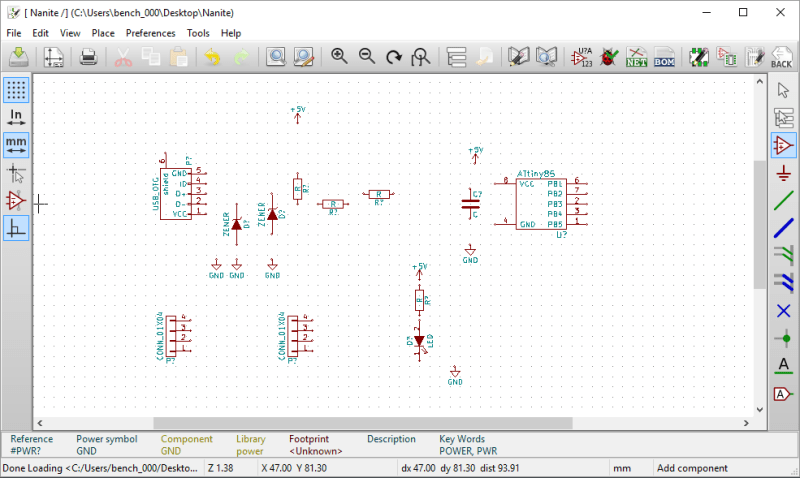Run the electrical rules check (ladybug icon)
Screen dimensions: 800x478
point(609,57)
